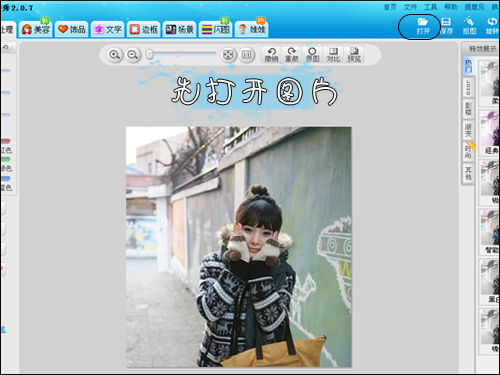This screenshot has width=500, height=375.
Task: Open the 文件 file menu
Action: click(410, 7)
